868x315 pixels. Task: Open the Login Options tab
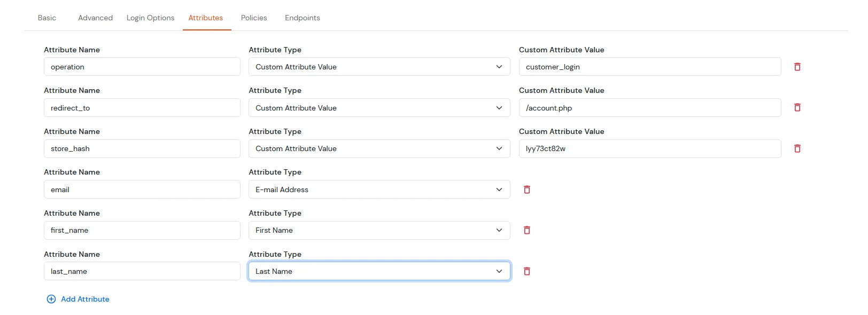(x=150, y=18)
